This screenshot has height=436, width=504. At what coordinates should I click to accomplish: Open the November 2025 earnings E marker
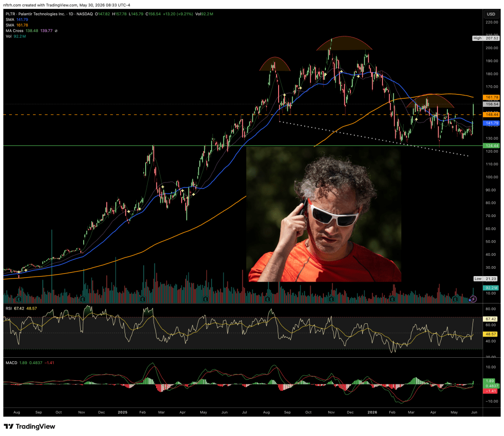331,300
